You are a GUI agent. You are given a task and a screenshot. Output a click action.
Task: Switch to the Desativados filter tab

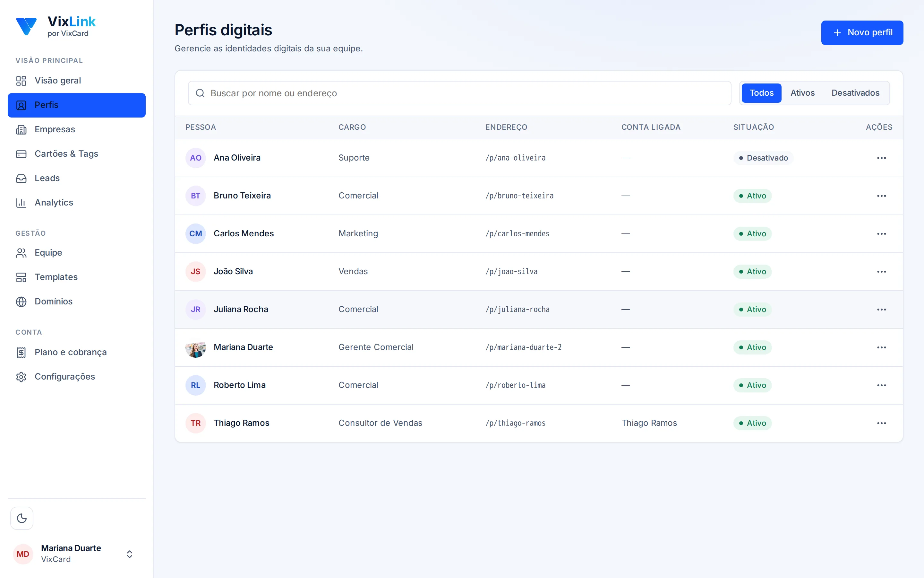pyautogui.click(x=855, y=93)
